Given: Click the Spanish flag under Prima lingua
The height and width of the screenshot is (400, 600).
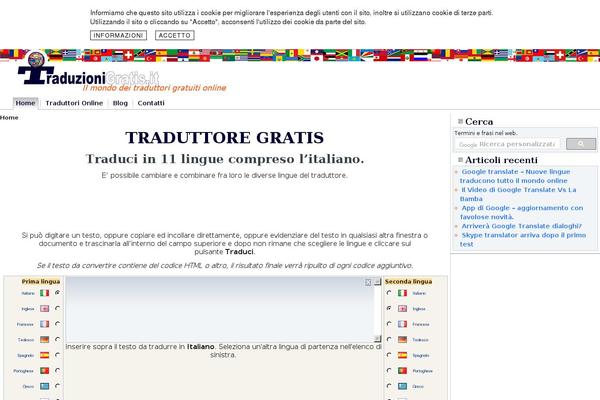Looking at the screenshot, I should [44, 355].
